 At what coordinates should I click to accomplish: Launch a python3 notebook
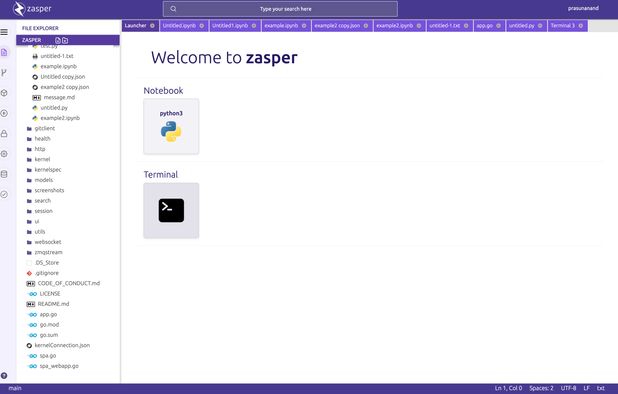[171, 126]
